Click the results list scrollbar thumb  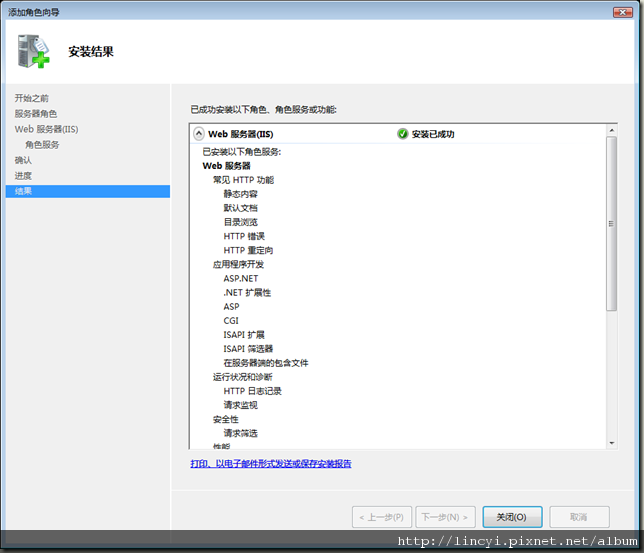coord(612,224)
